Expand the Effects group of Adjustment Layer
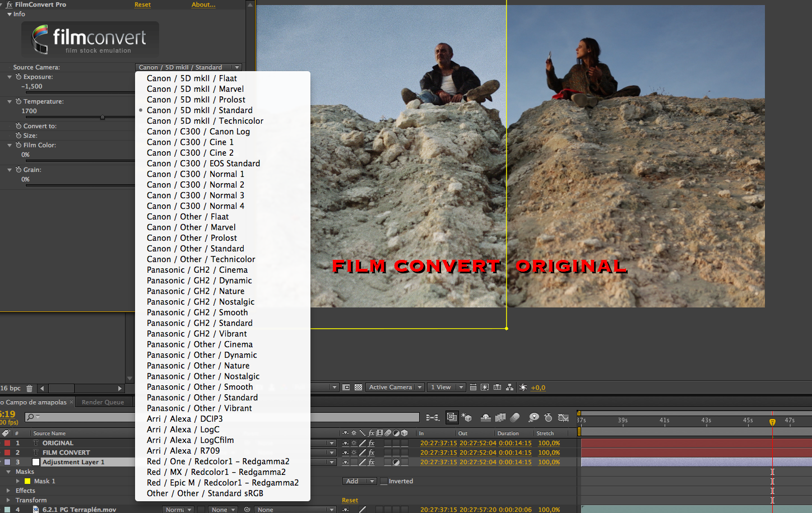Viewport: 812px width, 513px height. click(x=8, y=491)
